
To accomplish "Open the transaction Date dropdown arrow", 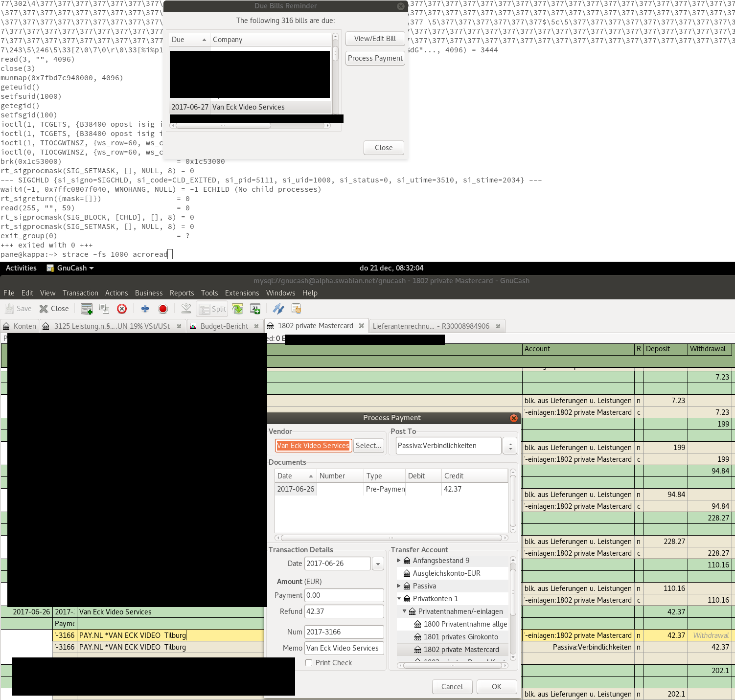I will [378, 564].
